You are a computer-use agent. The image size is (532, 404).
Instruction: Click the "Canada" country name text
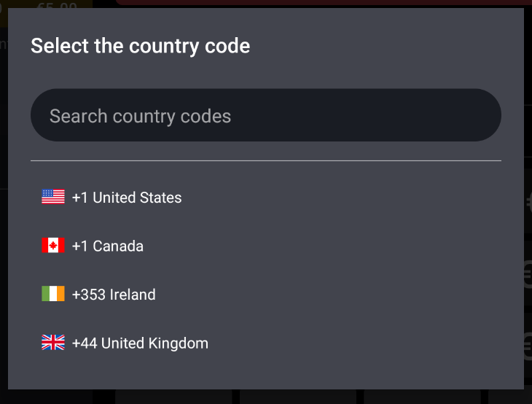pyautogui.click(x=118, y=246)
